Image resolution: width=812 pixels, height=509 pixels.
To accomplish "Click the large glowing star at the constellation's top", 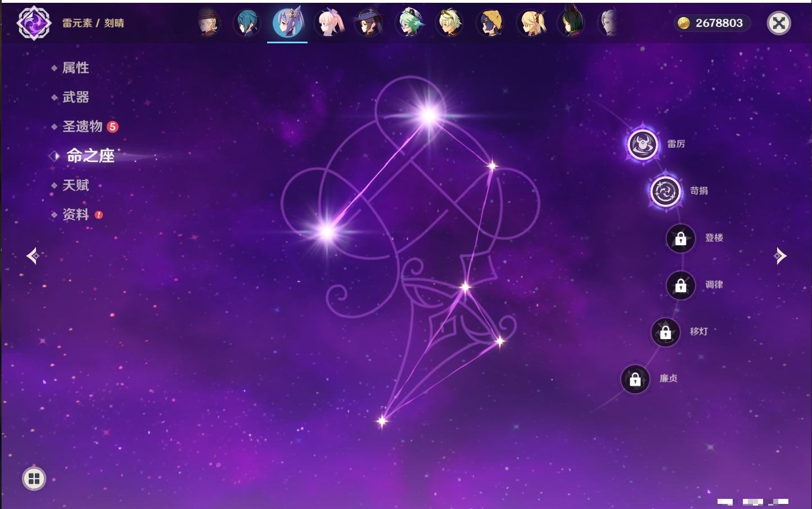I will pyautogui.click(x=429, y=116).
